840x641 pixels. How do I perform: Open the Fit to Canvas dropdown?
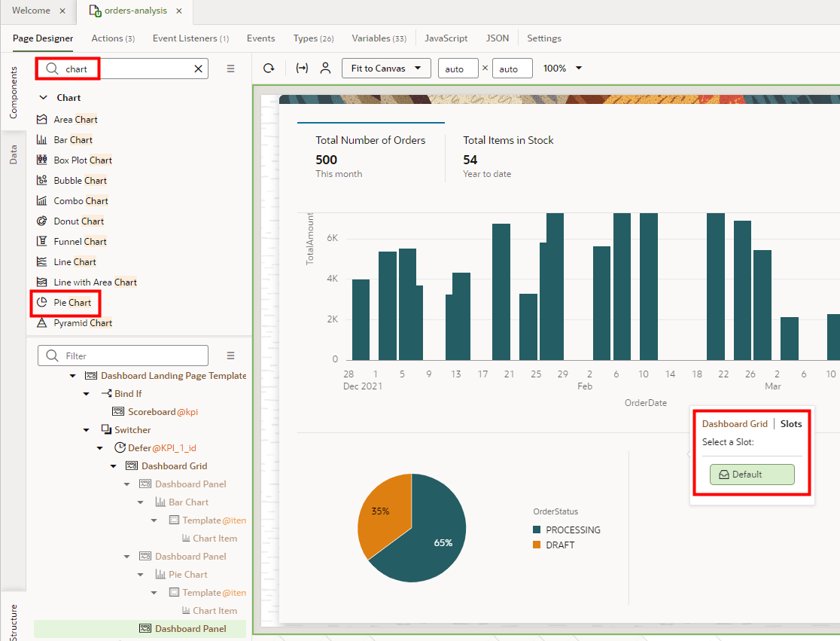point(386,68)
